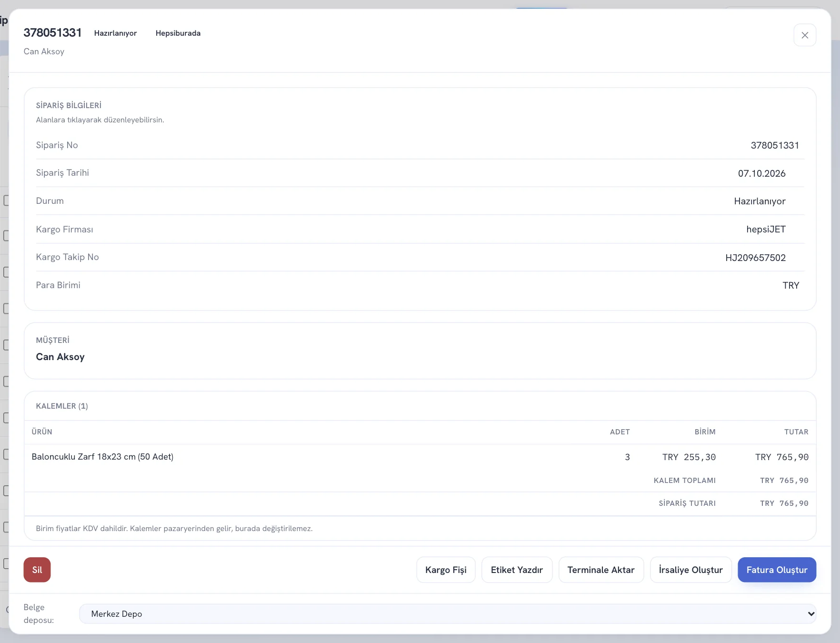840x643 pixels.
Task: Click the Can Aksoy subtitle under the order number
Action: pyautogui.click(x=44, y=51)
